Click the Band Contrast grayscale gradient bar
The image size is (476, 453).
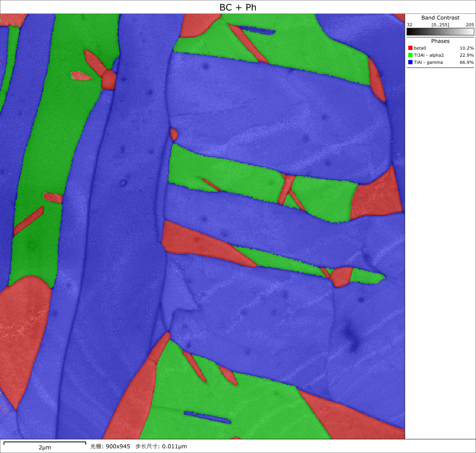tap(440, 32)
